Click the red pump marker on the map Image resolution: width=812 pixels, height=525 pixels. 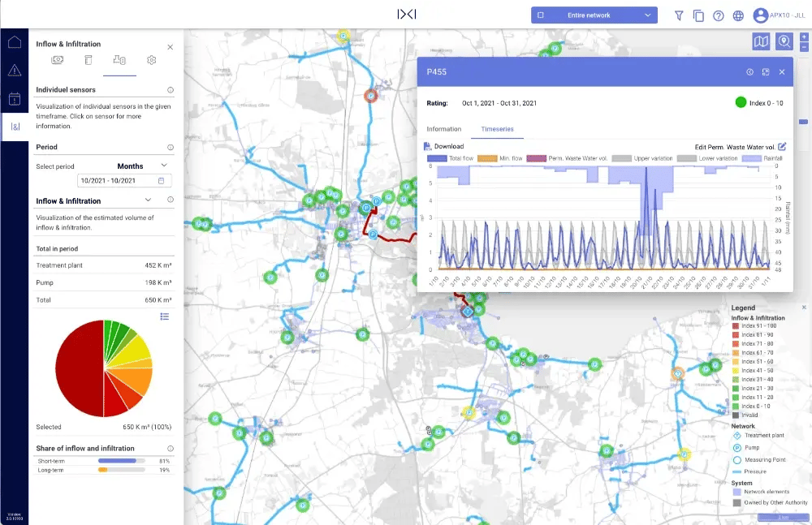pyautogui.click(x=370, y=96)
